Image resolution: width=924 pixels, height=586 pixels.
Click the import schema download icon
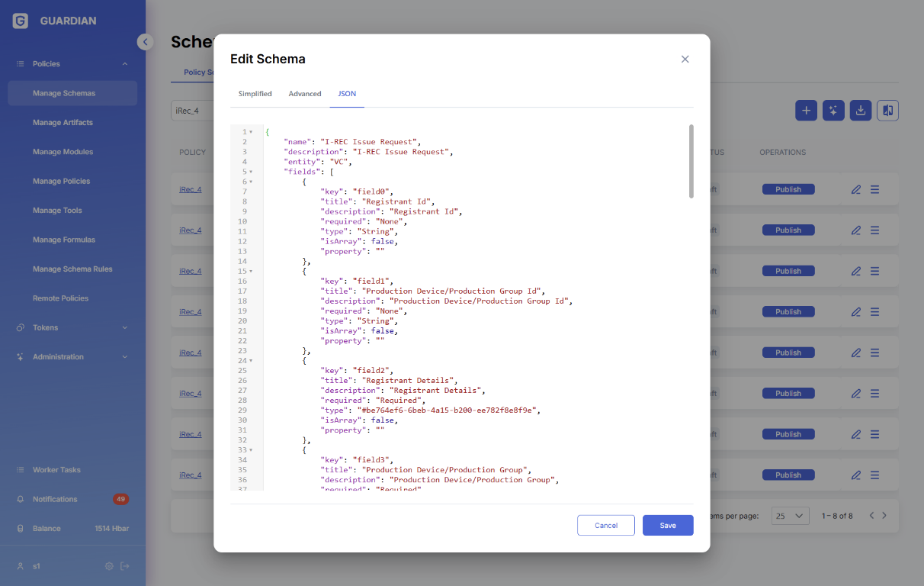[861, 111]
